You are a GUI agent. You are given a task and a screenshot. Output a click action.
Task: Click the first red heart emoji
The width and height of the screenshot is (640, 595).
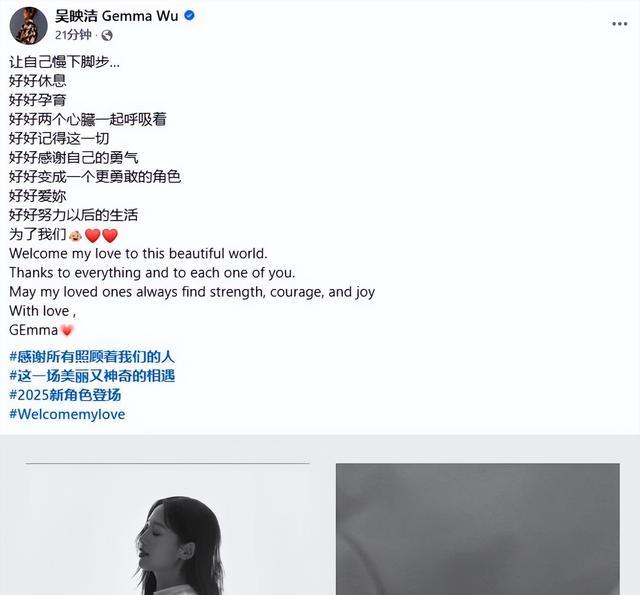click(93, 235)
